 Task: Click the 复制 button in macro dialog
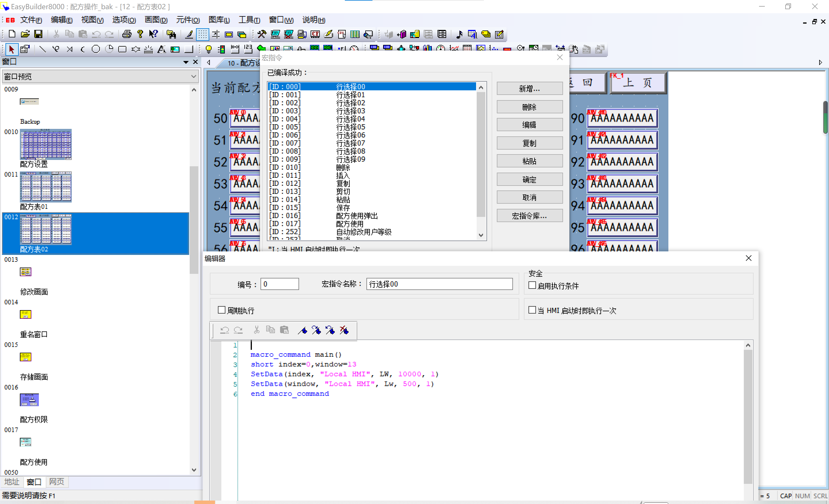coord(530,143)
